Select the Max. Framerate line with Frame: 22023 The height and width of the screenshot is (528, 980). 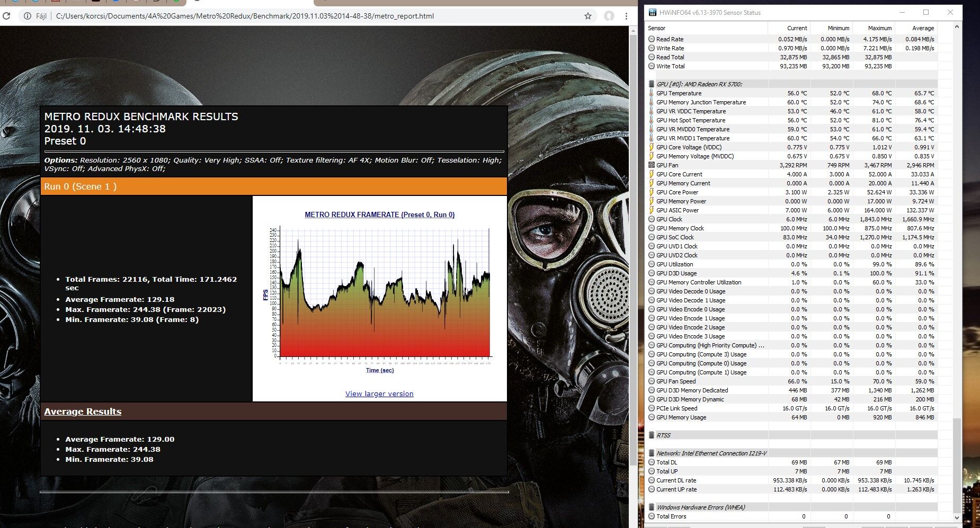(146, 309)
